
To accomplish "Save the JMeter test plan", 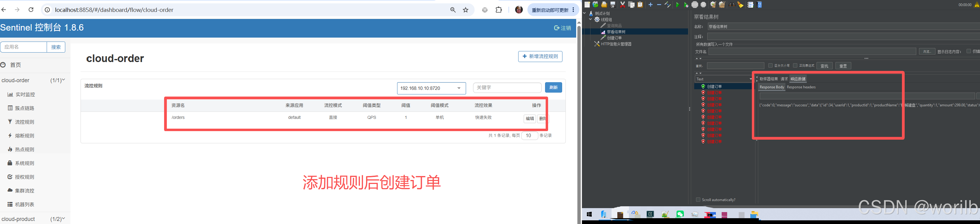I will 613,5.
